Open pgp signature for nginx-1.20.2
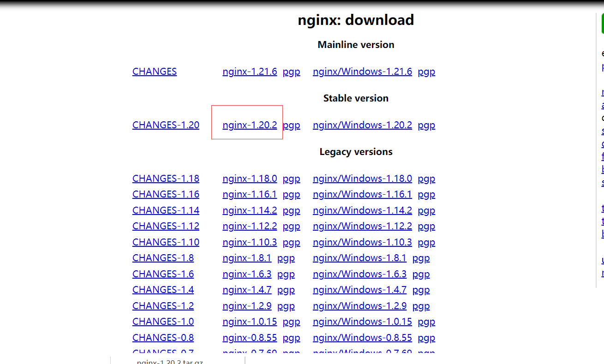604x364 pixels. tap(291, 125)
